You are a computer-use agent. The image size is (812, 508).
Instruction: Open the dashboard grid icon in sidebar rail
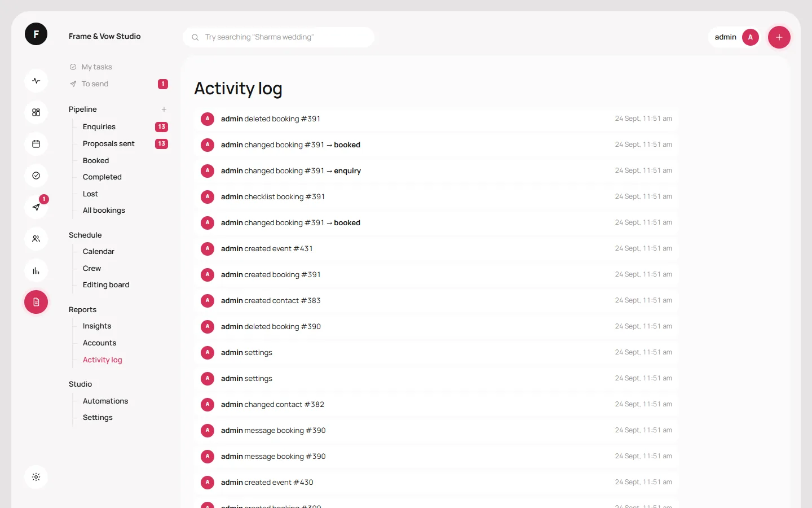[36, 112]
